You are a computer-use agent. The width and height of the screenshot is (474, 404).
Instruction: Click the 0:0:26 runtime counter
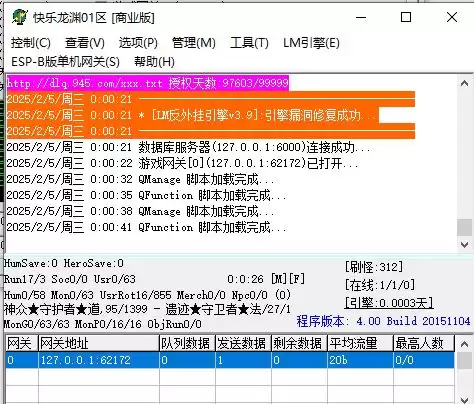click(245, 279)
